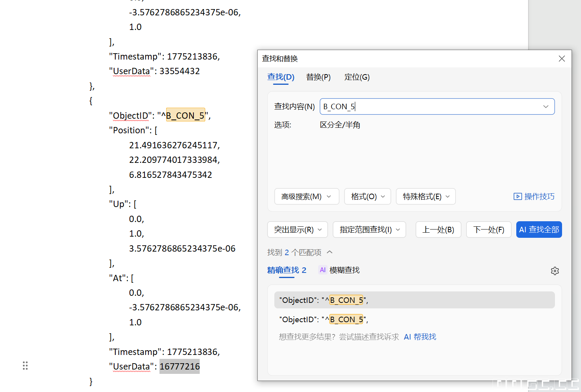Select the 精确查找 results tab

[287, 270]
